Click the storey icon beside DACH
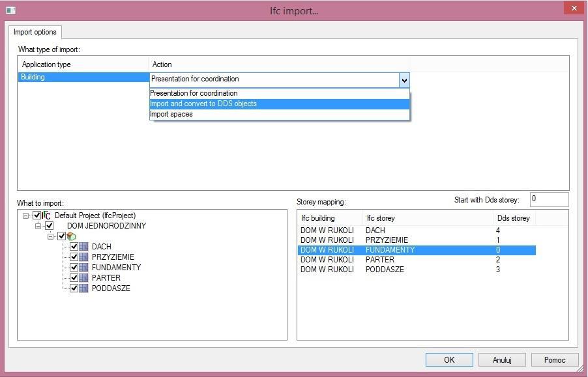This screenshot has width=588, height=377. [x=83, y=247]
